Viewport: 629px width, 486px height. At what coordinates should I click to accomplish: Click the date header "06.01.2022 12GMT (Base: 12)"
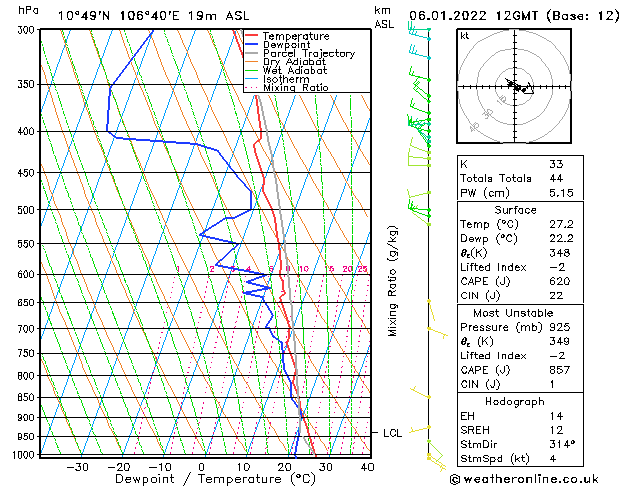click(514, 16)
